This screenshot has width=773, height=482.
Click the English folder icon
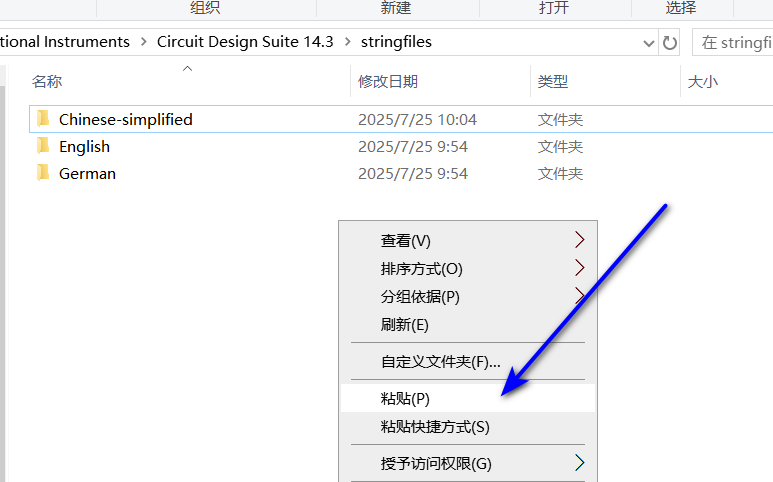click(42, 146)
